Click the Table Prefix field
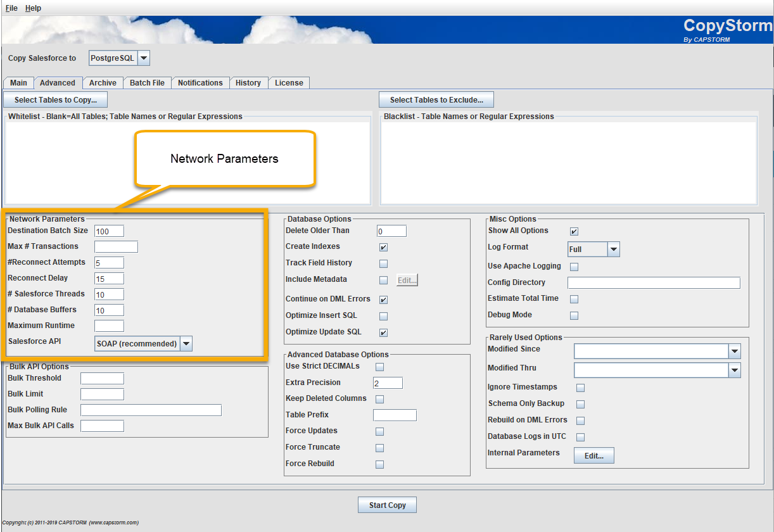Screen dimensions: 774x532 pos(395,415)
